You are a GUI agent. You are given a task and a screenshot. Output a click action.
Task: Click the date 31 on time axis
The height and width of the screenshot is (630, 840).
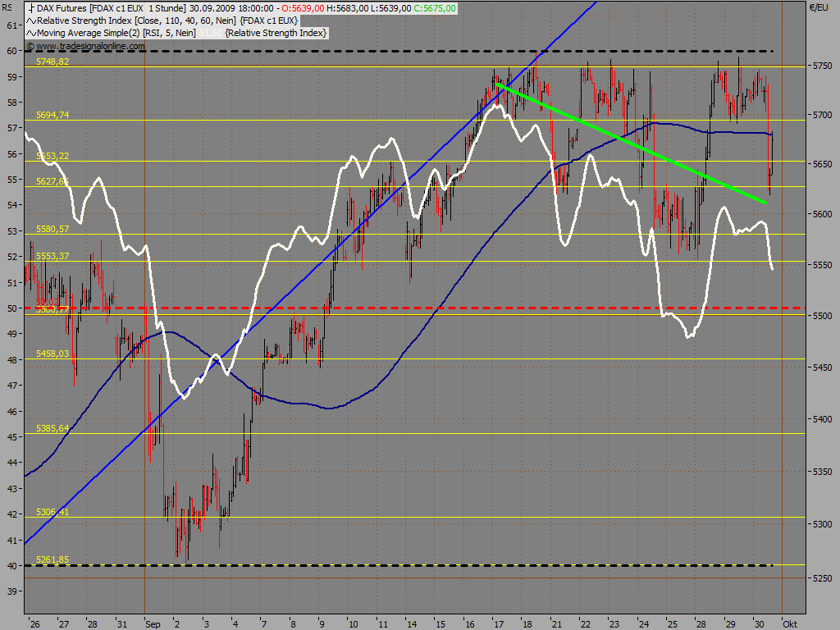point(122,624)
